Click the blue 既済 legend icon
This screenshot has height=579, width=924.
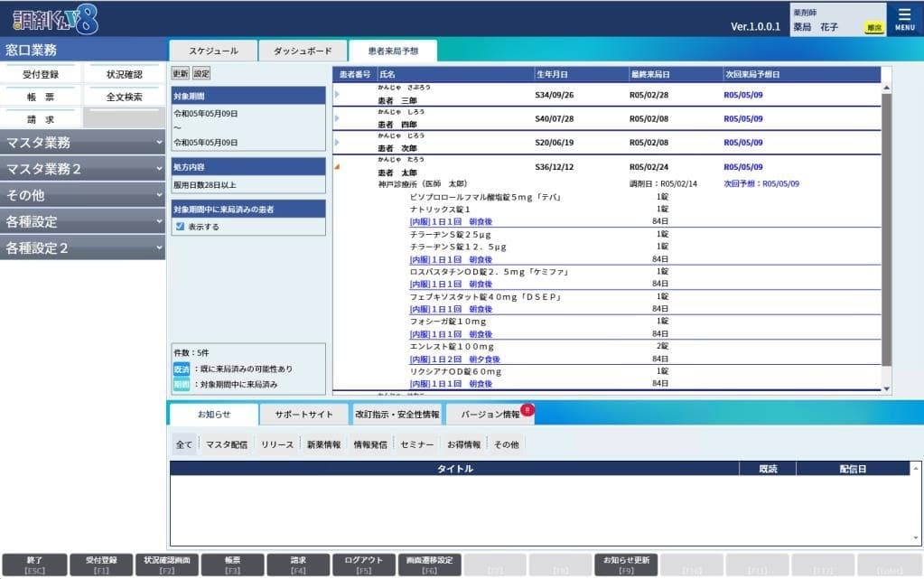[182, 369]
